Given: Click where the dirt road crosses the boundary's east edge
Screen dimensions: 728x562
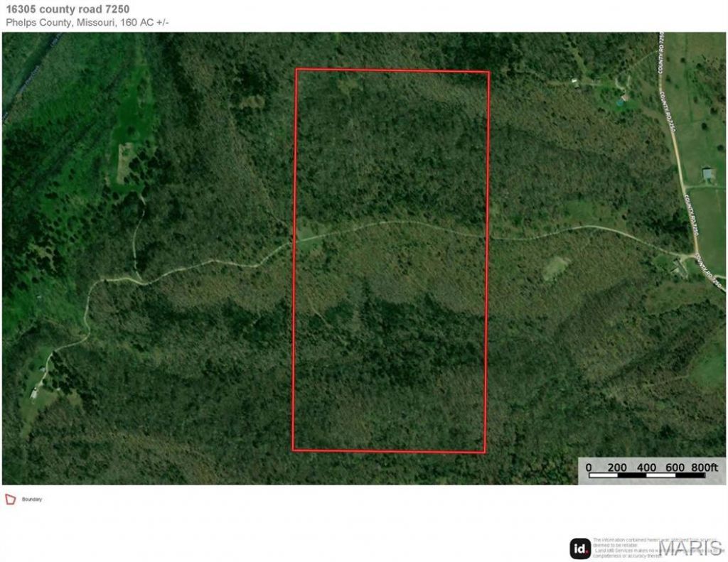Looking at the screenshot, I should click(x=488, y=237).
